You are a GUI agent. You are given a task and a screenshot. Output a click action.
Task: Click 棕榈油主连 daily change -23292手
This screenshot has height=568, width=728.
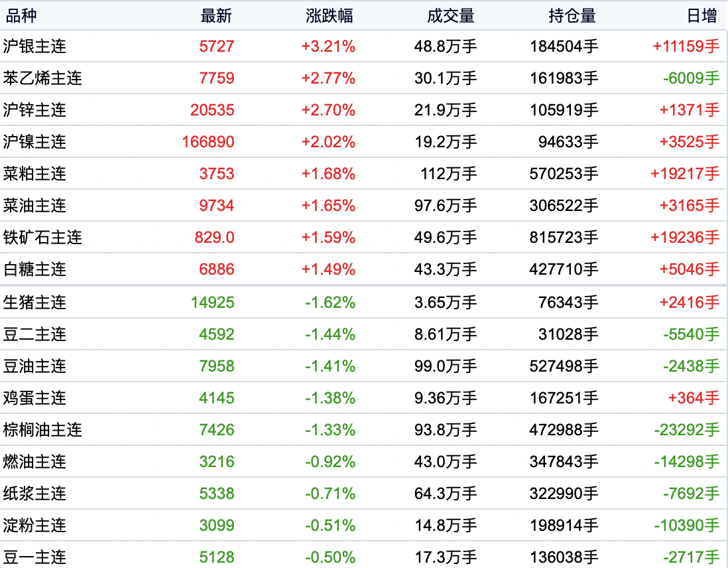pyautogui.click(x=686, y=430)
